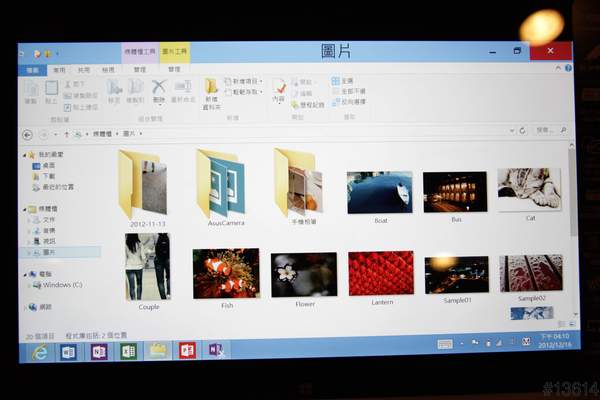
Task: Switch to the Share ribbon tab
Action: [x=83, y=70]
